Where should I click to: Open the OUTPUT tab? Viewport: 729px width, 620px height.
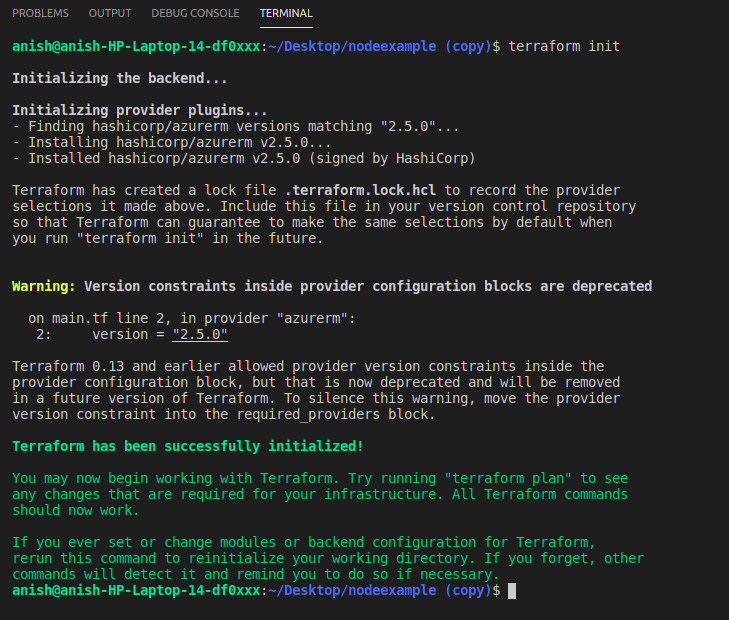click(x=110, y=13)
